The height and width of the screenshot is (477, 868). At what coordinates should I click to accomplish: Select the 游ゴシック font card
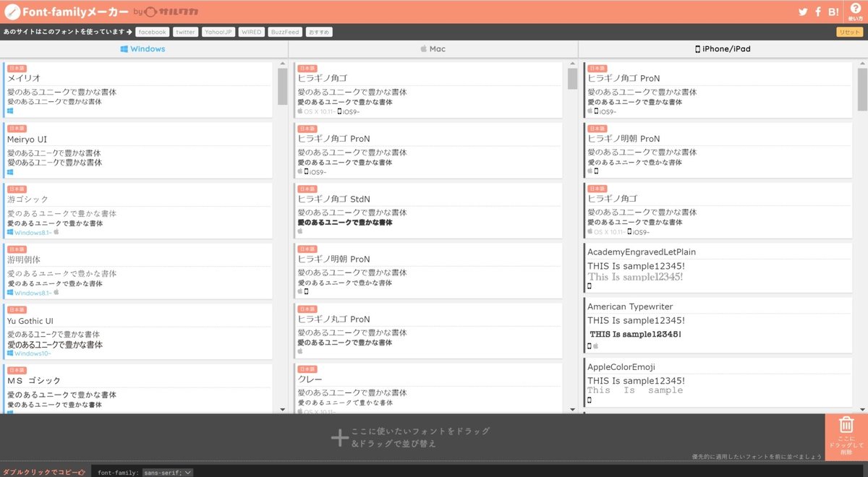tap(138, 210)
